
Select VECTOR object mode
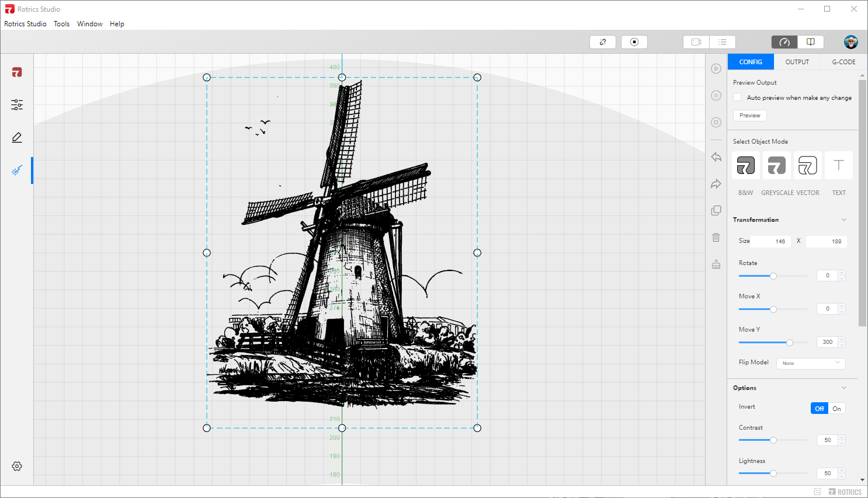808,165
